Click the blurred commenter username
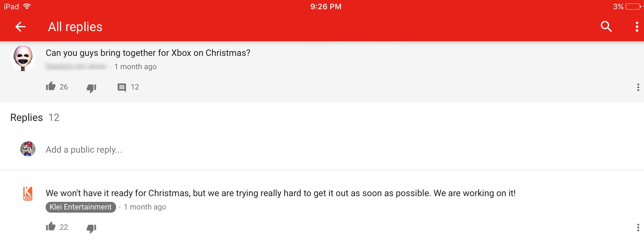Screen dimensions: 644x245 pos(76,67)
